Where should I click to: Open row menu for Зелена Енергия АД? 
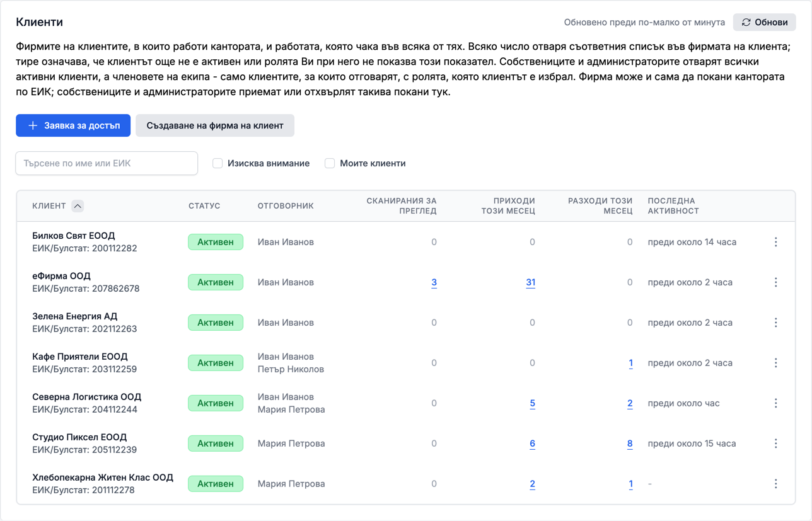pyautogui.click(x=775, y=323)
